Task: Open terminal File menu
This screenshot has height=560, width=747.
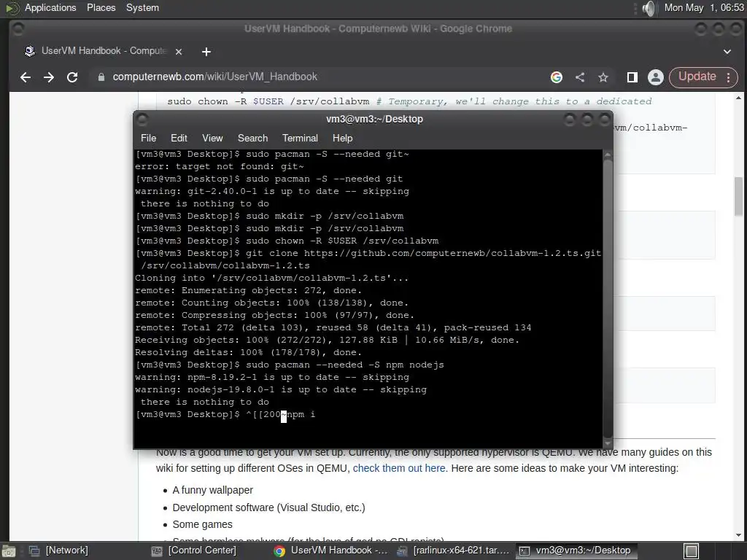Action: tap(148, 138)
